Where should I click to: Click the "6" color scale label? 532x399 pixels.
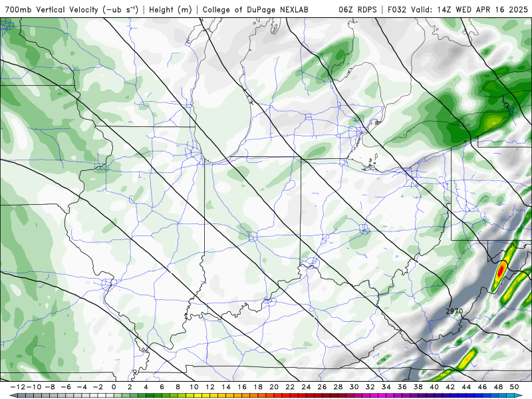(x=162, y=387)
